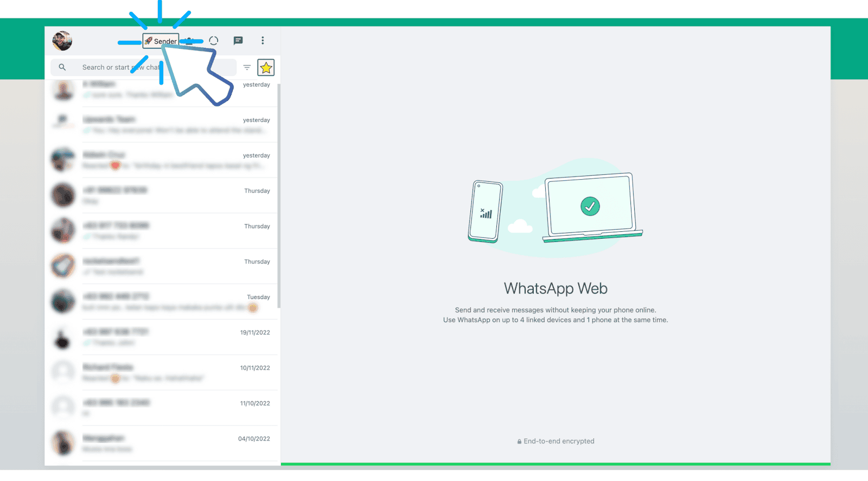Open the three-dot menu
Screen dimensions: 868x481
263,41
